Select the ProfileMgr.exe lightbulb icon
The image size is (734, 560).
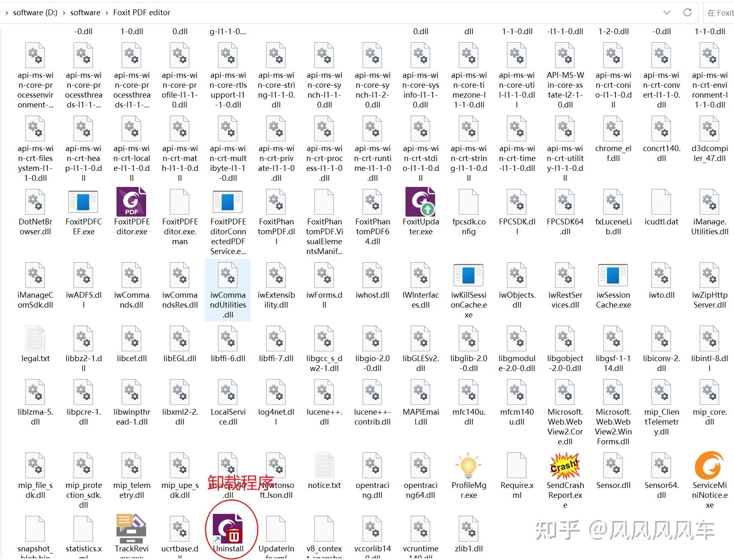click(x=468, y=465)
